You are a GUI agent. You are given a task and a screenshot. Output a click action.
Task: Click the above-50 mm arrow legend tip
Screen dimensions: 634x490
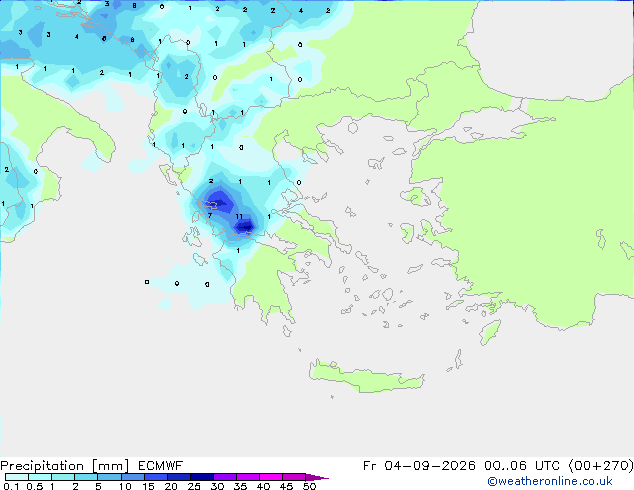point(317,477)
